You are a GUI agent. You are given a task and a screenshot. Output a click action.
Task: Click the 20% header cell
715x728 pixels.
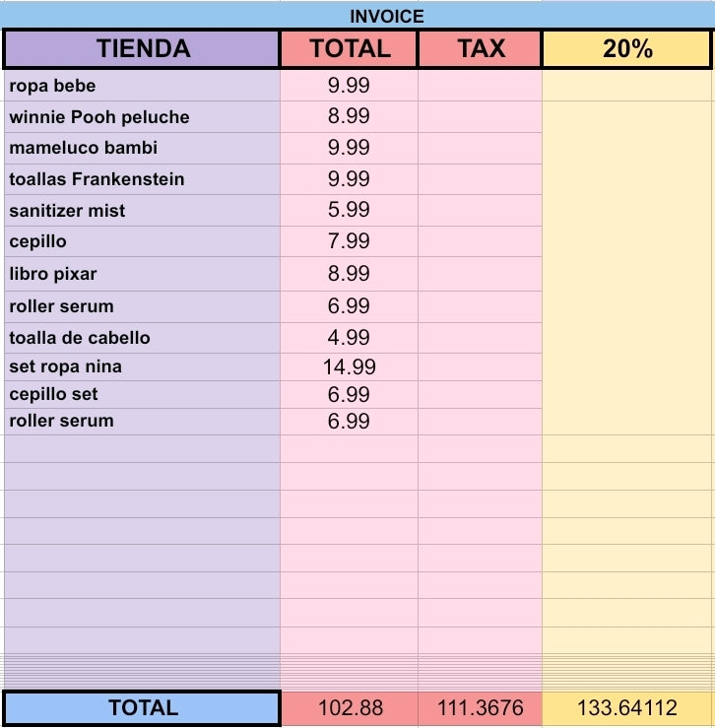tap(626, 48)
